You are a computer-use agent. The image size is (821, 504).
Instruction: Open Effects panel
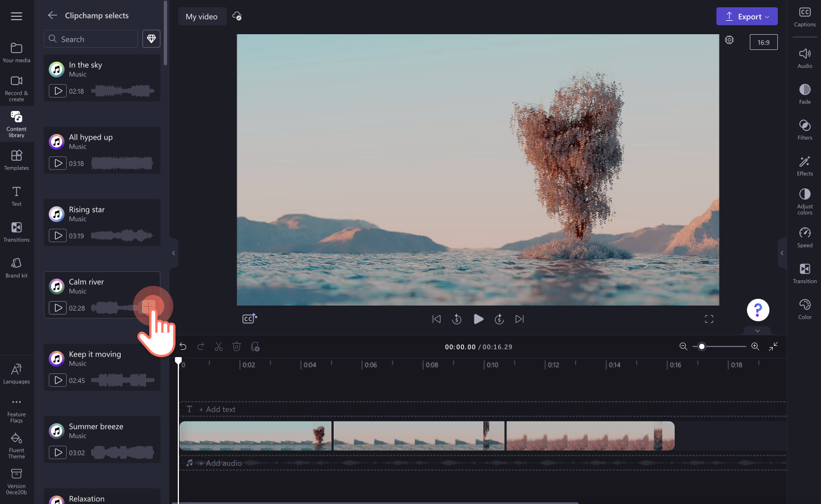click(x=805, y=166)
